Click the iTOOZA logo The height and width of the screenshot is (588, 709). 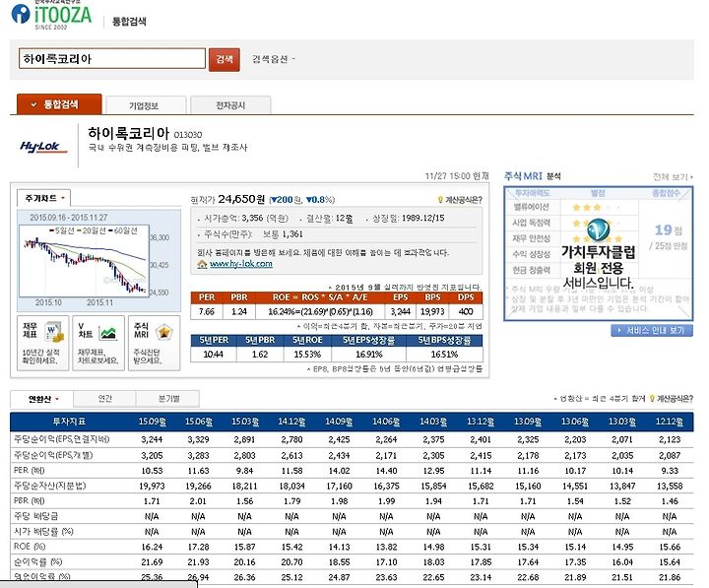pos(51,15)
